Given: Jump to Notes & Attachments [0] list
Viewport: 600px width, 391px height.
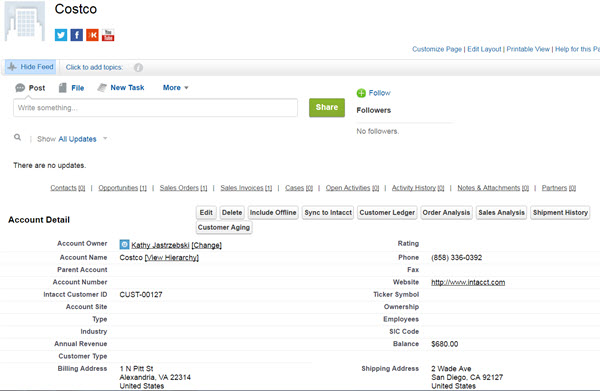Looking at the screenshot, I should click(493, 188).
